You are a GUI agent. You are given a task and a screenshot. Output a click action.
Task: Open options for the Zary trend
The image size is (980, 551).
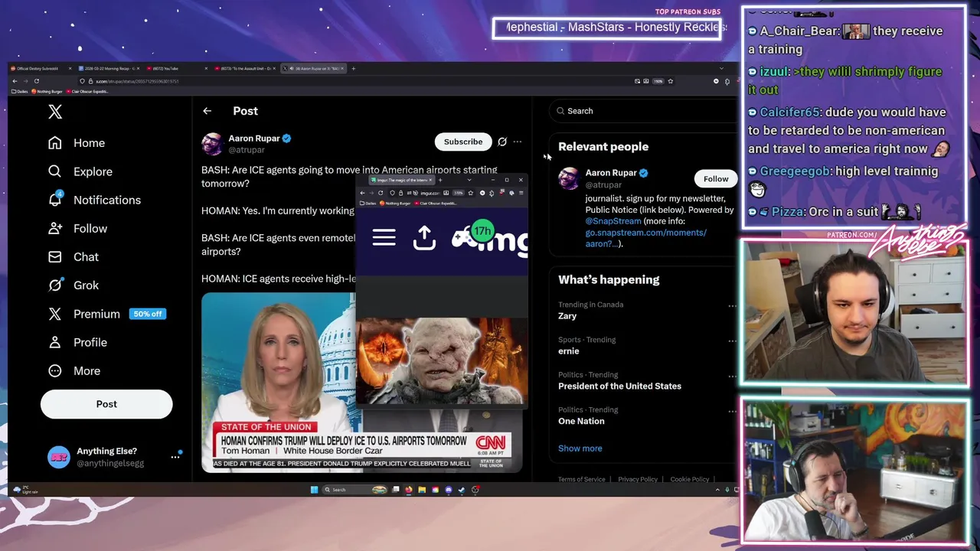(x=732, y=306)
